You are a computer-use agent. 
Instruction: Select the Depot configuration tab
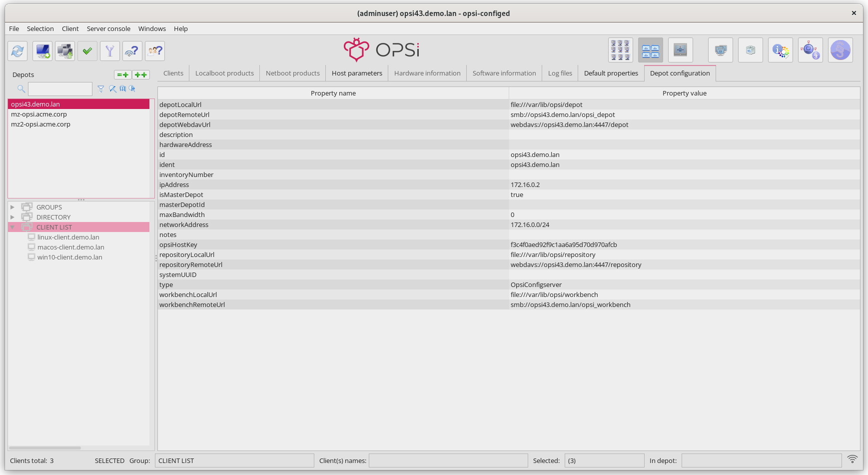[680, 73]
